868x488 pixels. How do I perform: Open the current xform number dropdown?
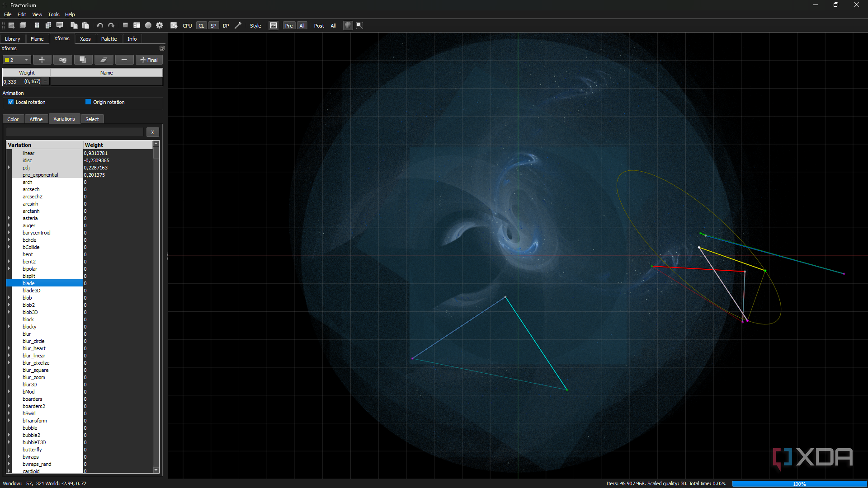(x=17, y=60)
